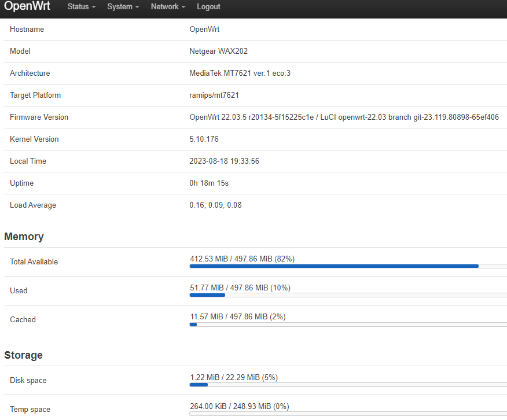The height and width of the screenshot is (420, 507).
Task: Click the Hostname row label
Action: click(x=27, y=29)
